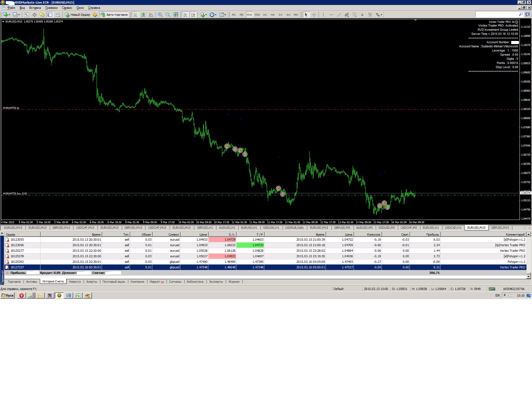Click the search magnifier icon
The height and width of the screenshot is (401, 532).
(521, 14)
